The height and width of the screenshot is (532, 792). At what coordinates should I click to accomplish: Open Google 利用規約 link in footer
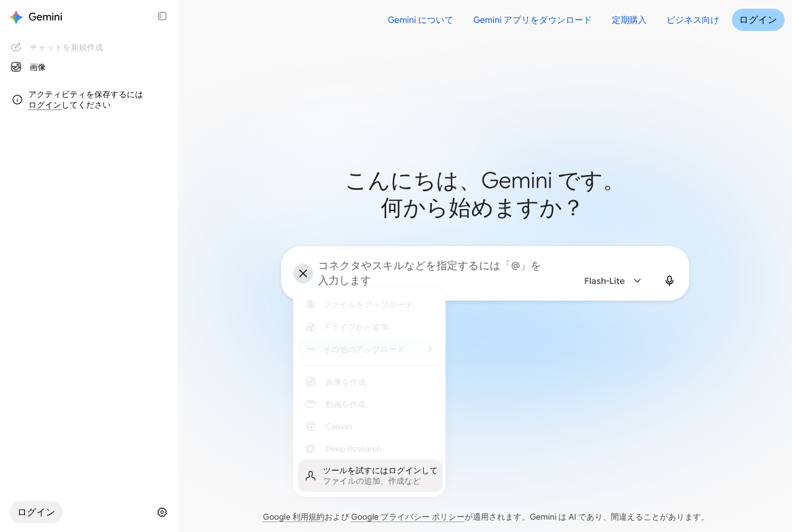(x=293, y=517)
